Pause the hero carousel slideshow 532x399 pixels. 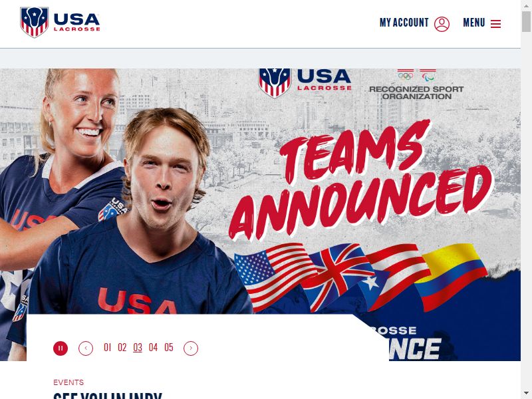coord(61,348)
